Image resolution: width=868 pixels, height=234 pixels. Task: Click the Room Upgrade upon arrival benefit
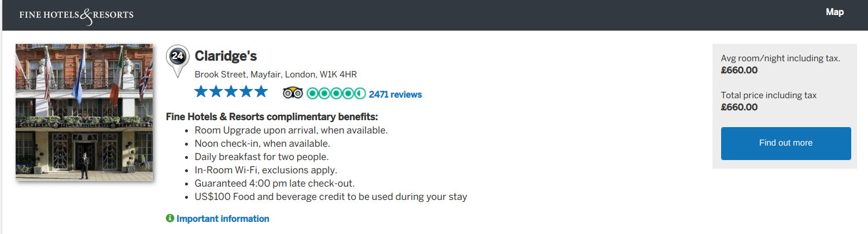[x=291, y=130]
